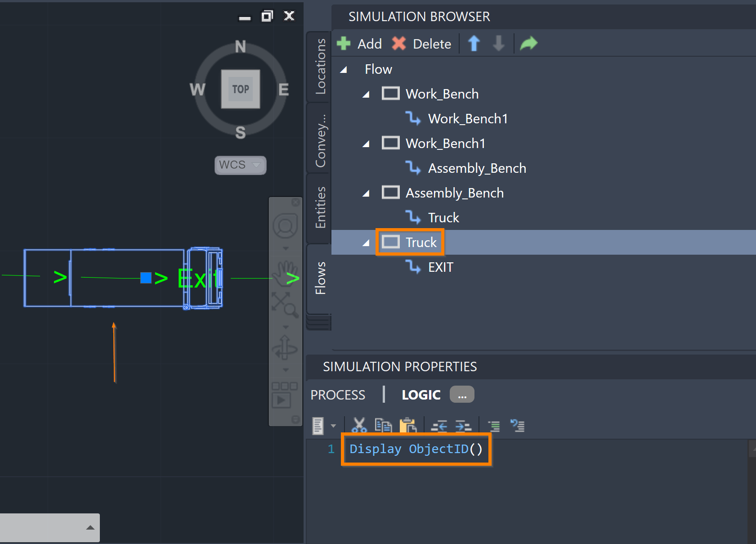The height and width of the screenshot is (544, 756).
Task: Decrease indent of the logic line
Action: 439,426
